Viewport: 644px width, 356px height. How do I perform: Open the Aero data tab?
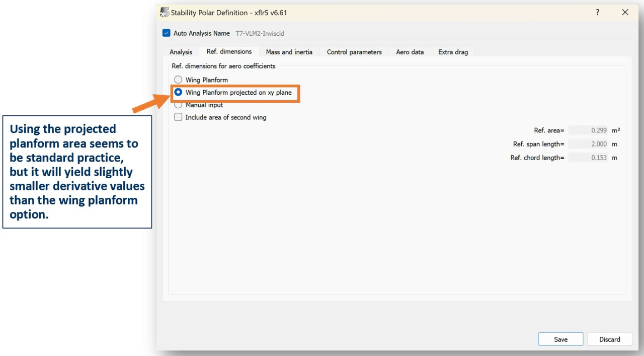[410, 52]
